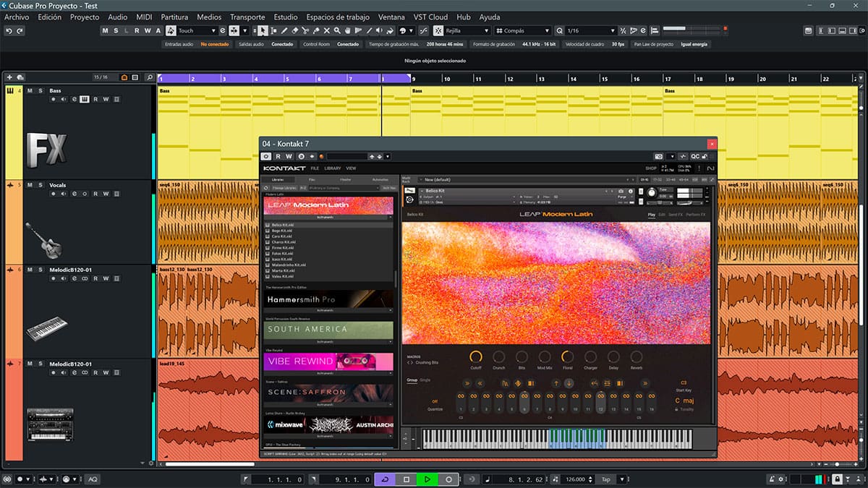Open the VST Cloud menu

(x=432, y=17)
